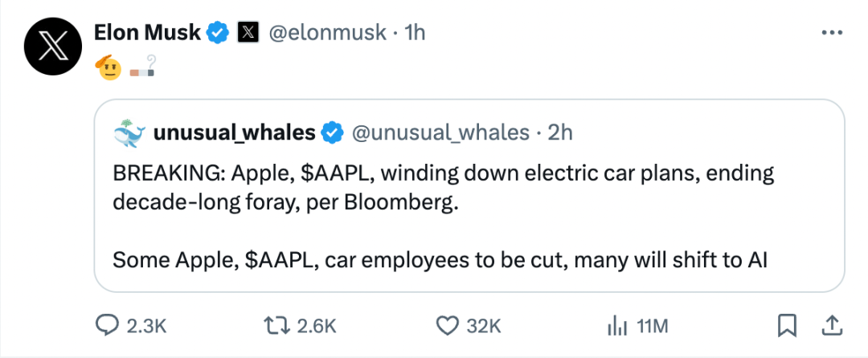Click the unusual_whales account name
This screenshot has width=868, height=358.
[x=234, y=132]
